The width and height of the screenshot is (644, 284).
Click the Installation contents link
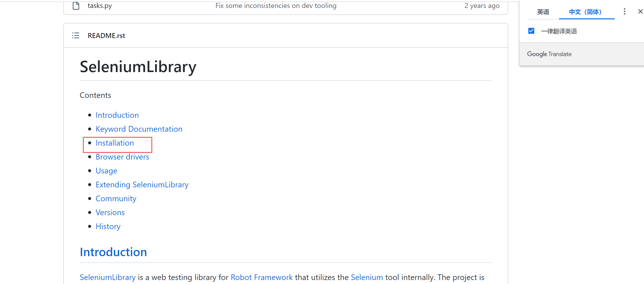pyautogui.click(x=115, y=143)
